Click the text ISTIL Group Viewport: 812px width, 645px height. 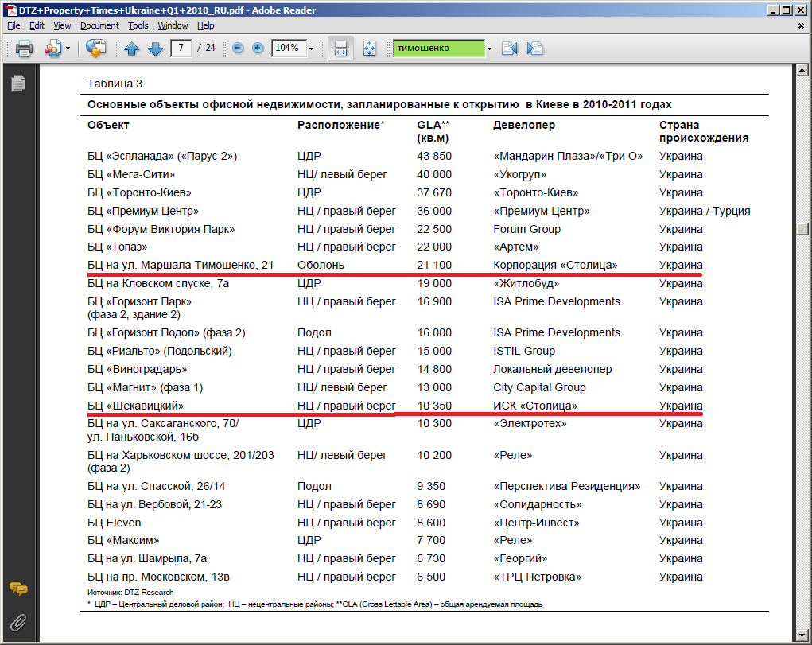click(x=524, y=351)
